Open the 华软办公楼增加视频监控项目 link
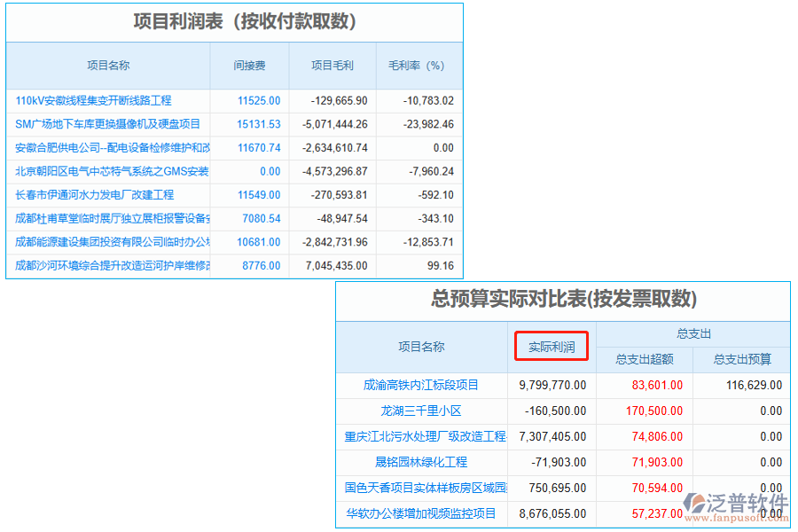This screenshot has height=532, width=798. click(421, 513)
